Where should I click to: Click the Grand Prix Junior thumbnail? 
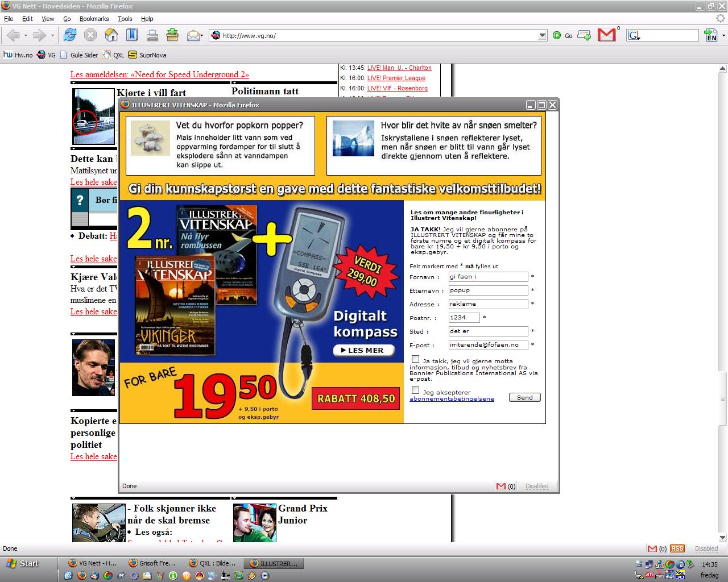pos(255,522)
